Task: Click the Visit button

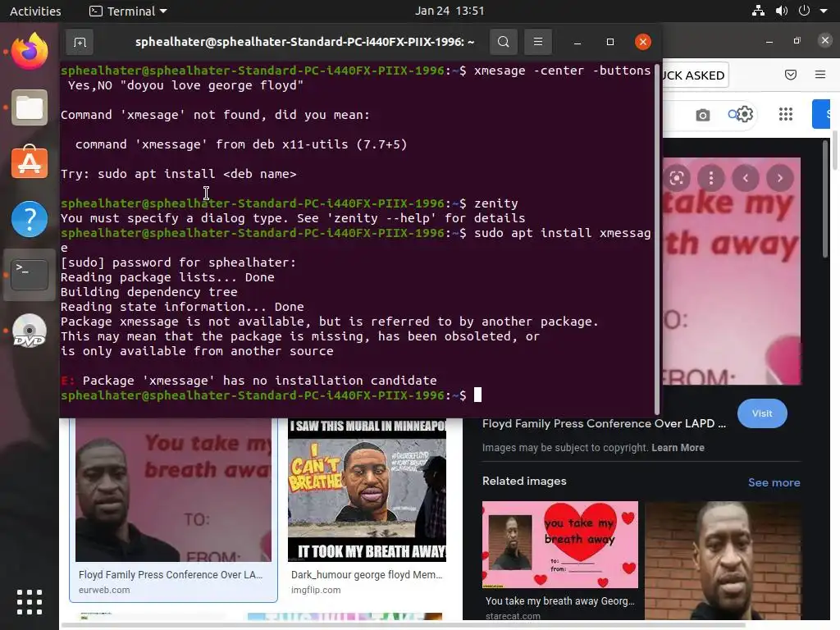Action: 762,413
